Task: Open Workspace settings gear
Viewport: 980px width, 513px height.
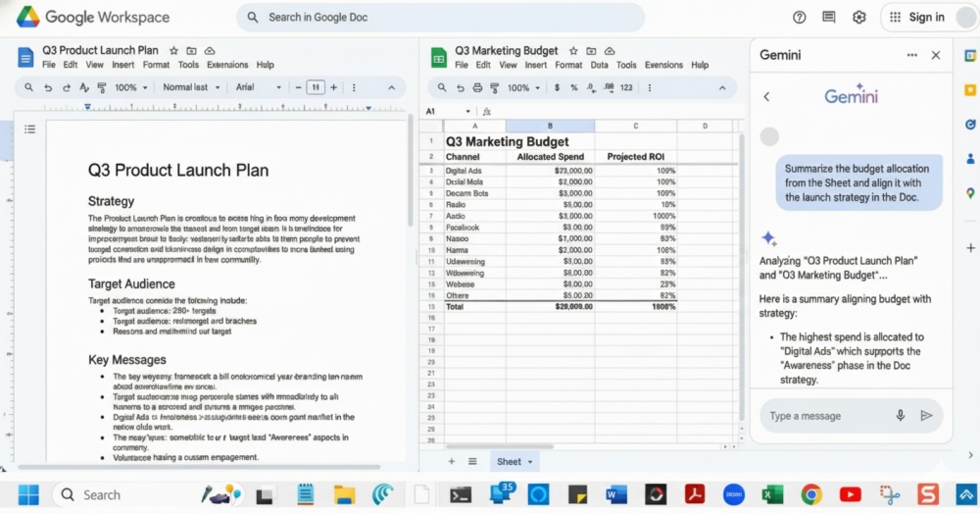Action: 859,17
